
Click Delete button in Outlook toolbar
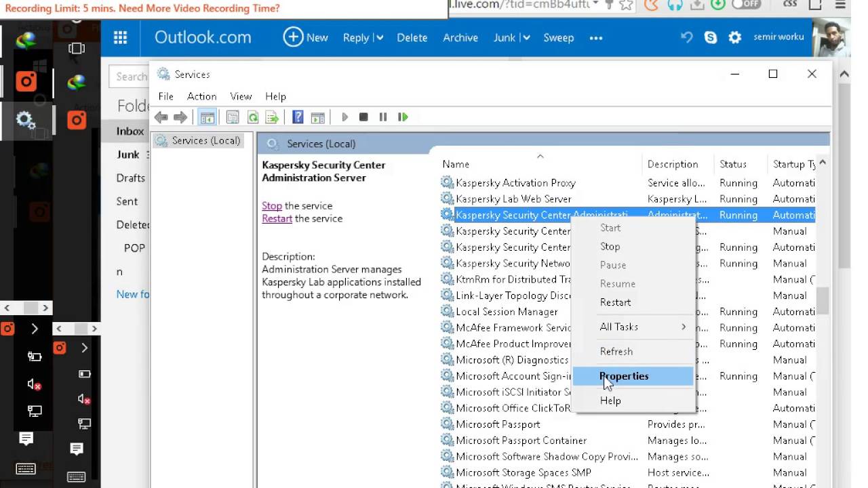[x=412, y=38]
